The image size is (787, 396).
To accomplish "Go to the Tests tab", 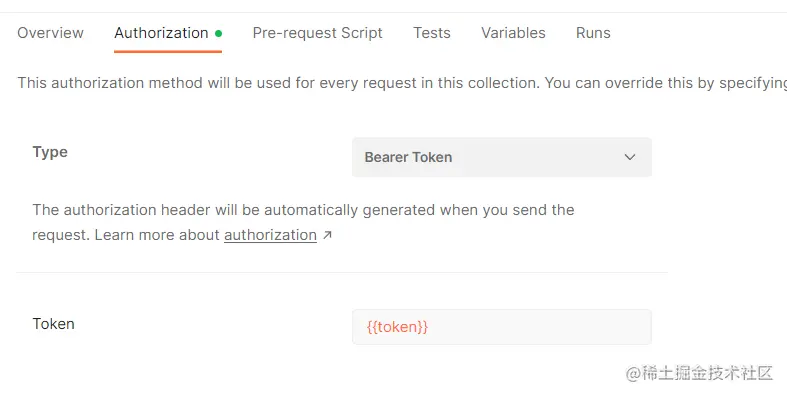I will pos(432,33).
